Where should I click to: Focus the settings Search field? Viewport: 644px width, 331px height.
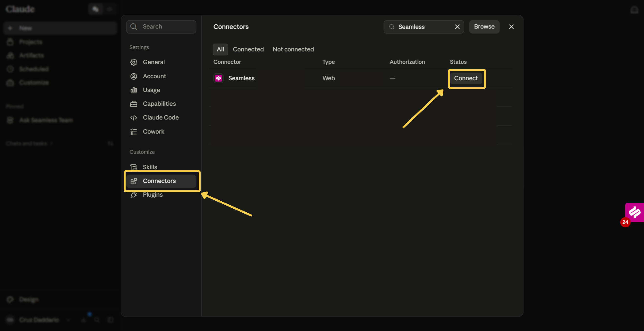[x=161, y=27]
